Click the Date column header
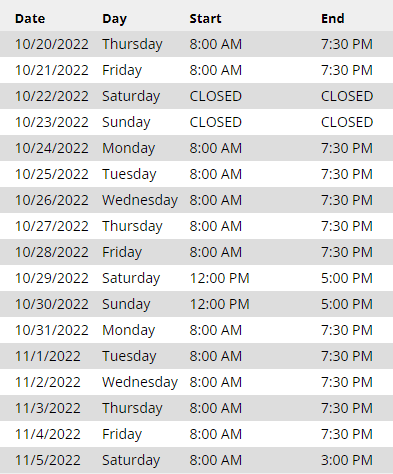The width and height of the screenshot is (393, 474). tap(30, 19)
